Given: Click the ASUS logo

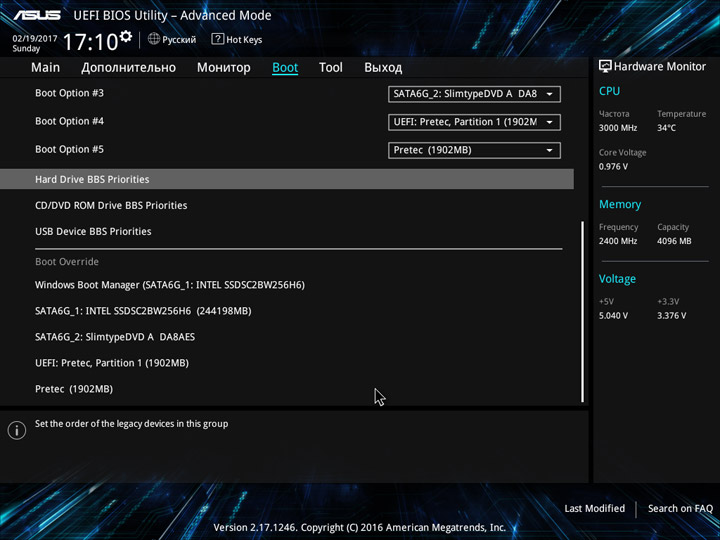Looking at the screenshot, I should [x=37, y=15].
